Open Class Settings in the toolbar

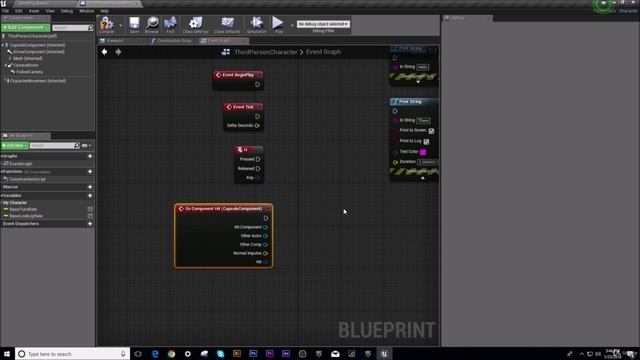(196, 24)
